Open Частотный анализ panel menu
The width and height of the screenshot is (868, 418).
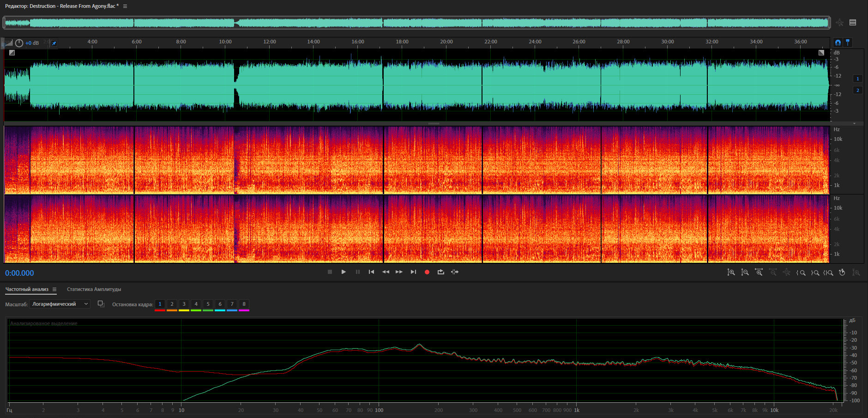click(54, 290)
